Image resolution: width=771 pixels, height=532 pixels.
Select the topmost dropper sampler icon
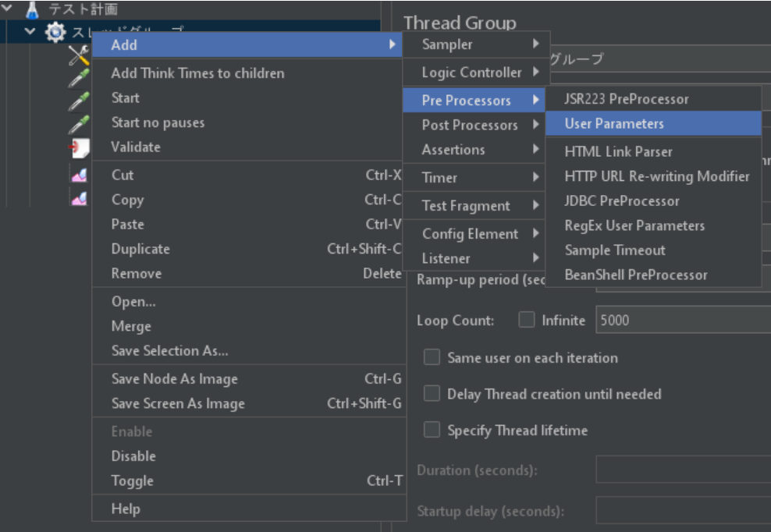78,79
